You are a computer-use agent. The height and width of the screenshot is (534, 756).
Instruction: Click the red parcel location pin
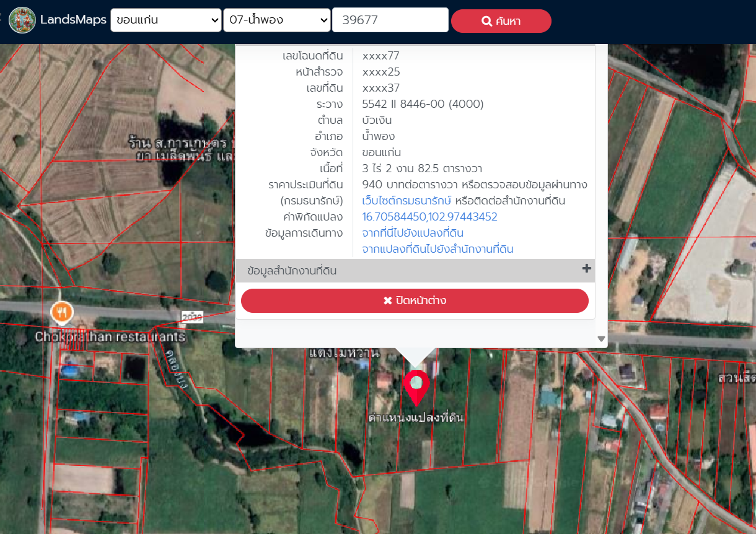click(x=416, y=386)
